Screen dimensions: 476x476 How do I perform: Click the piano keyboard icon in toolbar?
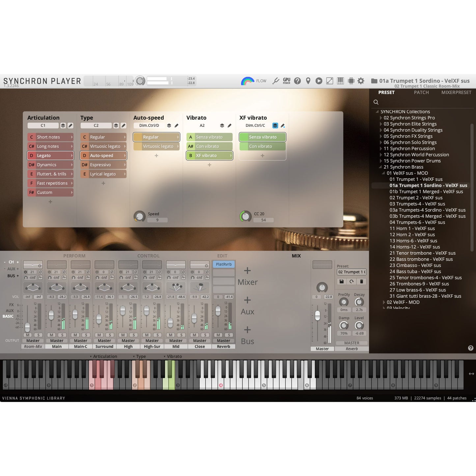340,81
